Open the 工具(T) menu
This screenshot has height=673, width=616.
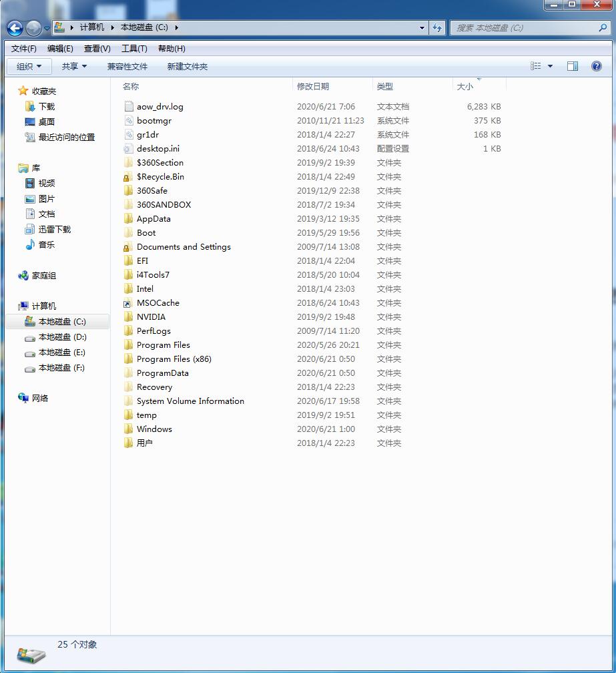coord(134,49)
